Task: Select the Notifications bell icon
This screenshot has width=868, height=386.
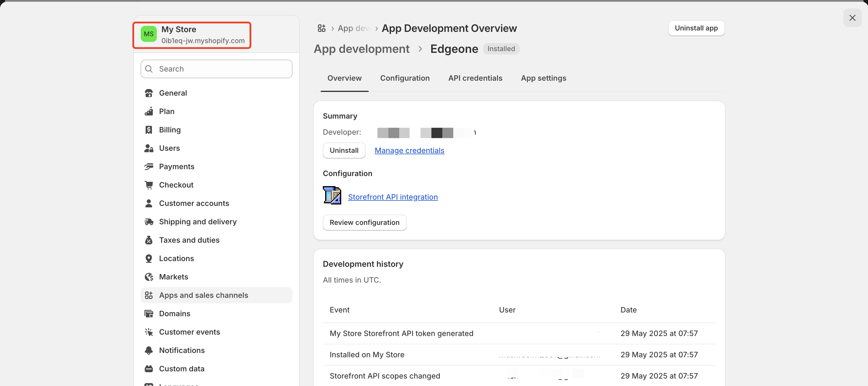Action: tap(148, 350)
